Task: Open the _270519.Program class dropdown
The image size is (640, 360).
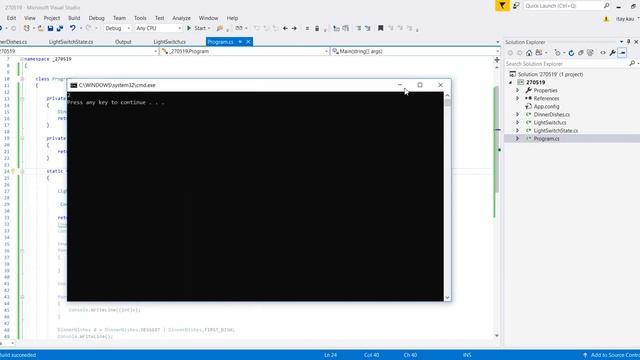Action: 244,51
